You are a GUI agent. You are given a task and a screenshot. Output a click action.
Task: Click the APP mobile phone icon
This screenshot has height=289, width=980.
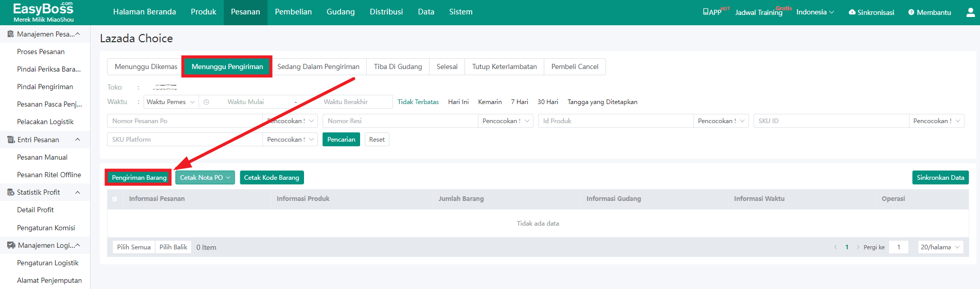[706, 12]
